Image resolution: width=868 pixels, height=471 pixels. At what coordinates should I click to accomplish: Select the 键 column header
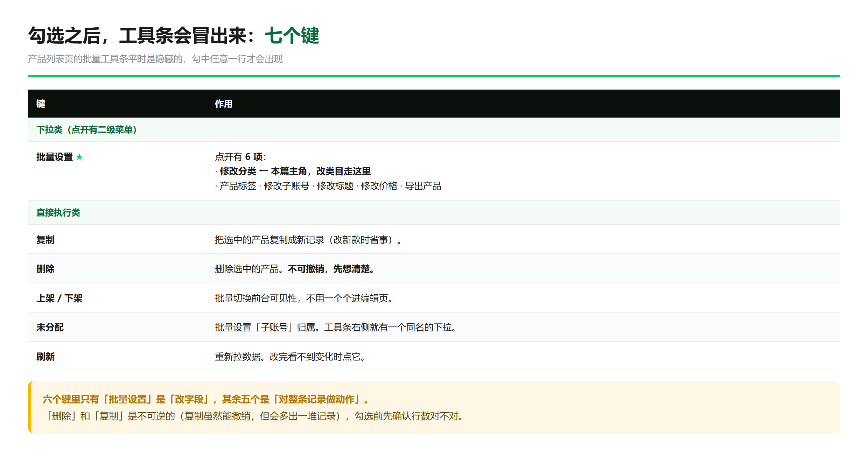(41, 104)
